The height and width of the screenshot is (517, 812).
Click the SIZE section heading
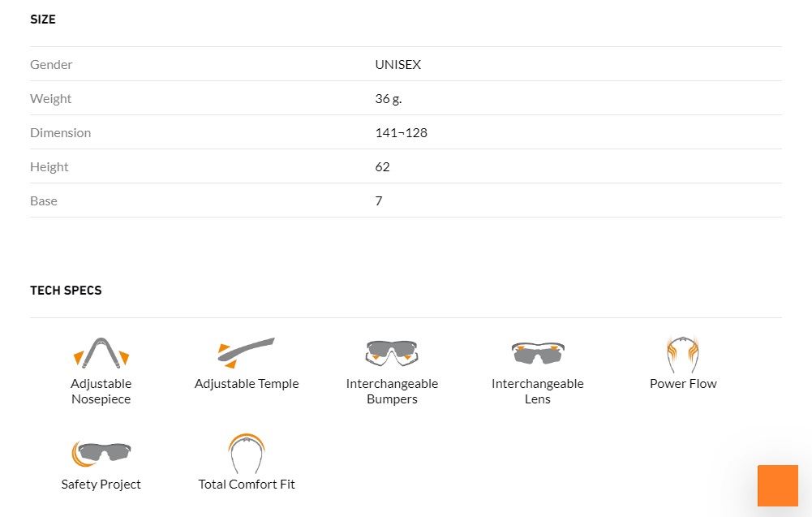[x=43, y=19]
